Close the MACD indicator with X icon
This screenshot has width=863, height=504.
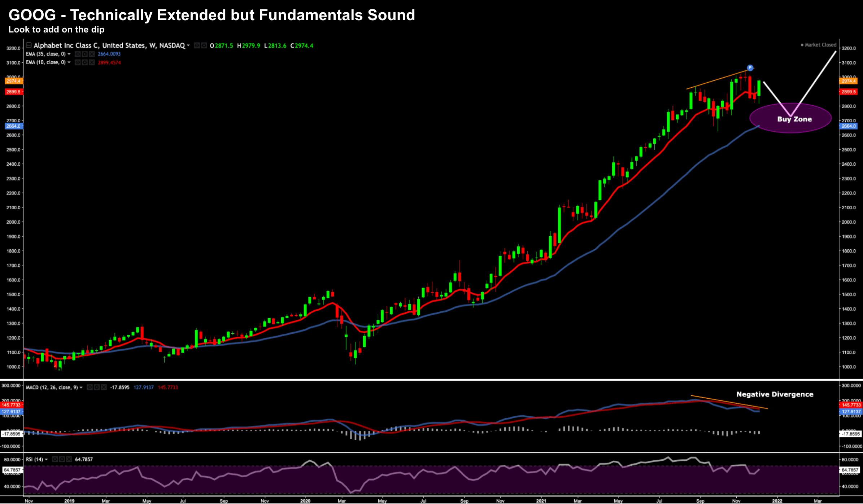[x=104, y=387]
